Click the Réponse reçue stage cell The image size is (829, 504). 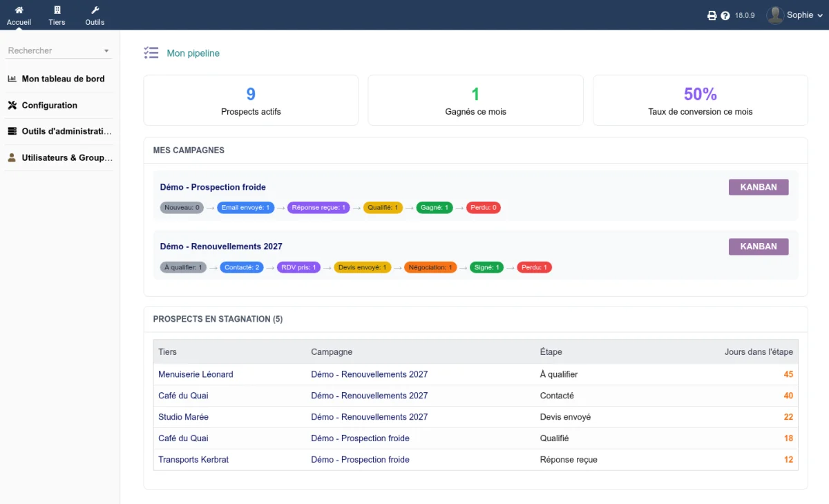coord(569,460)
